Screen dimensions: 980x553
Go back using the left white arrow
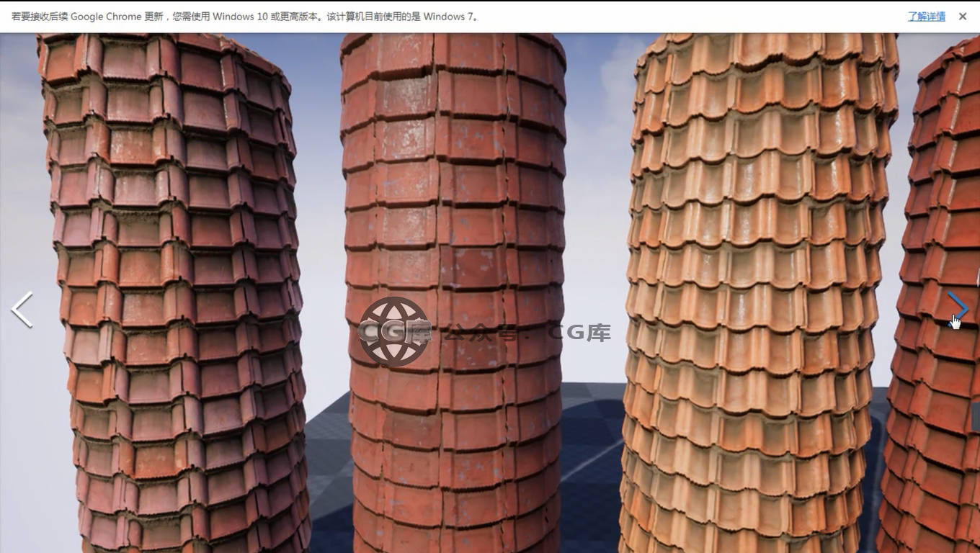click(x=22, y=310)
